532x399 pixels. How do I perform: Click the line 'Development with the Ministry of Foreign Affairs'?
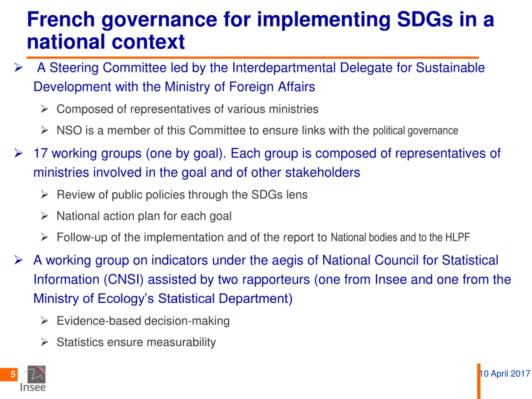174,87
